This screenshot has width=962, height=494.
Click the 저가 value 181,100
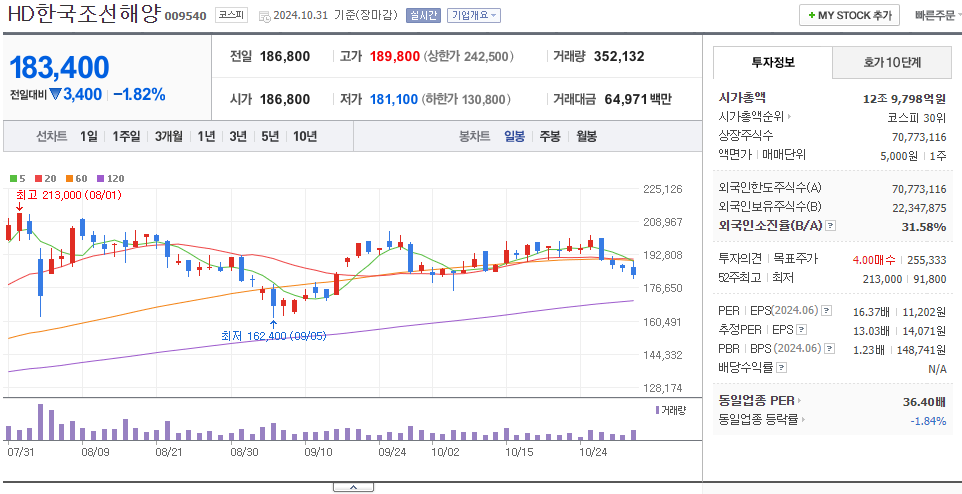[x=394, y=99]
